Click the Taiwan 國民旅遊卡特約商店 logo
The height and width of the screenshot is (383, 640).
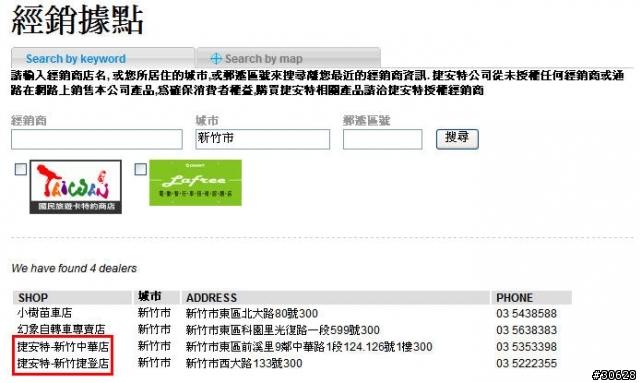(x=76, y=187)
